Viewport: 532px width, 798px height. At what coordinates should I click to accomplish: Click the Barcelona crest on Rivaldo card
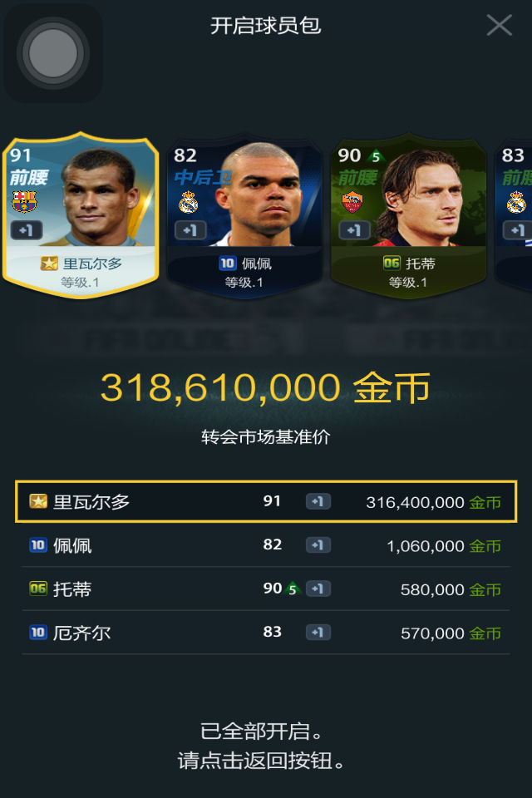click(x=24, y=202)
